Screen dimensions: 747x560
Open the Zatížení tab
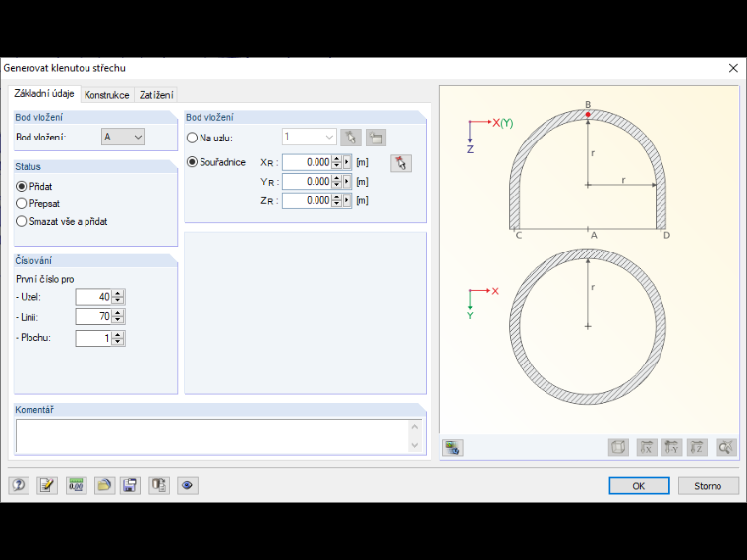pos(156,95)
